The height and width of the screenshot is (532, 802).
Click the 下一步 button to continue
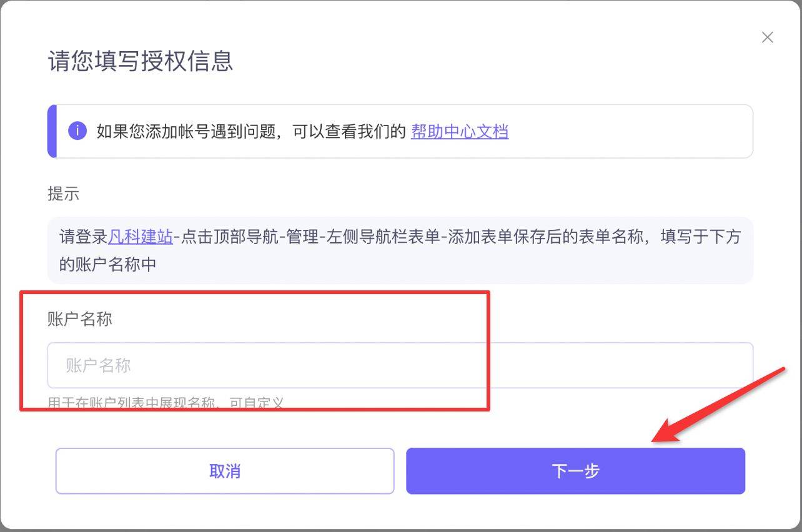tap(575, 471)
